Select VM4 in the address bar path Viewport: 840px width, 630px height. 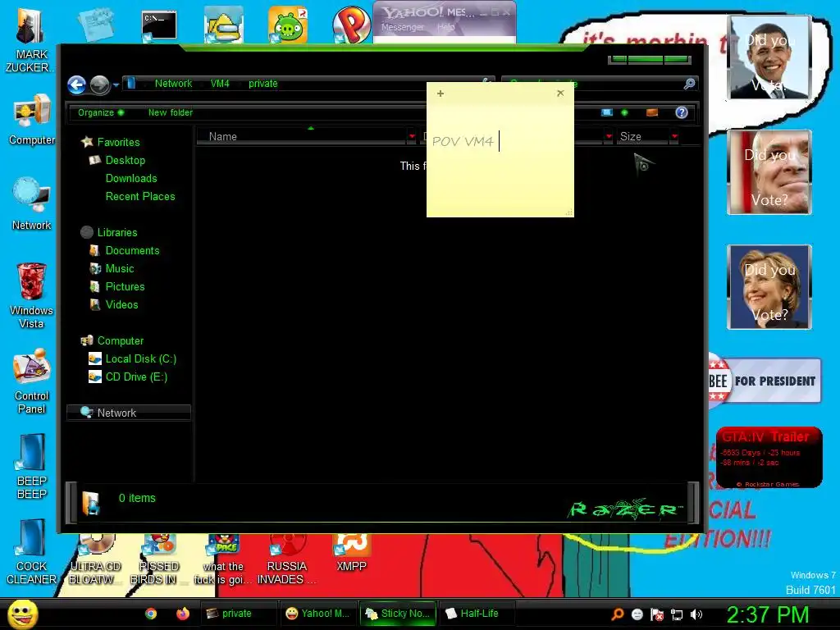pos(220,84)
